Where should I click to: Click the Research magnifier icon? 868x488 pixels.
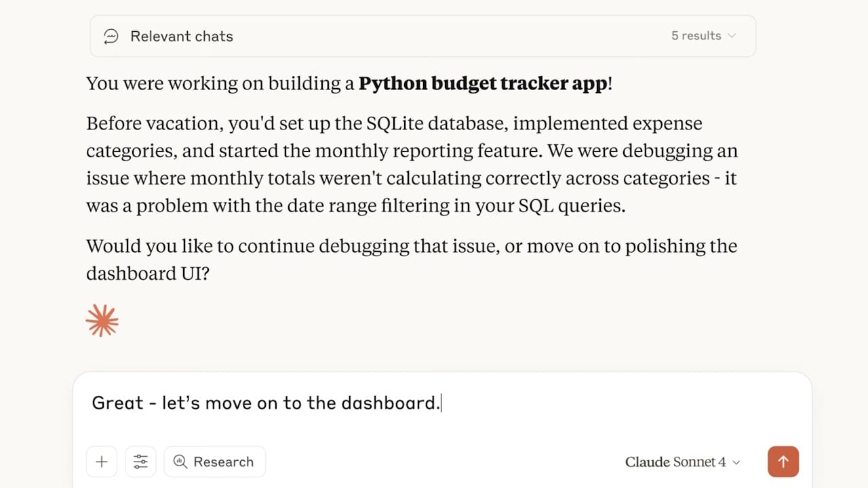point(180,462)
